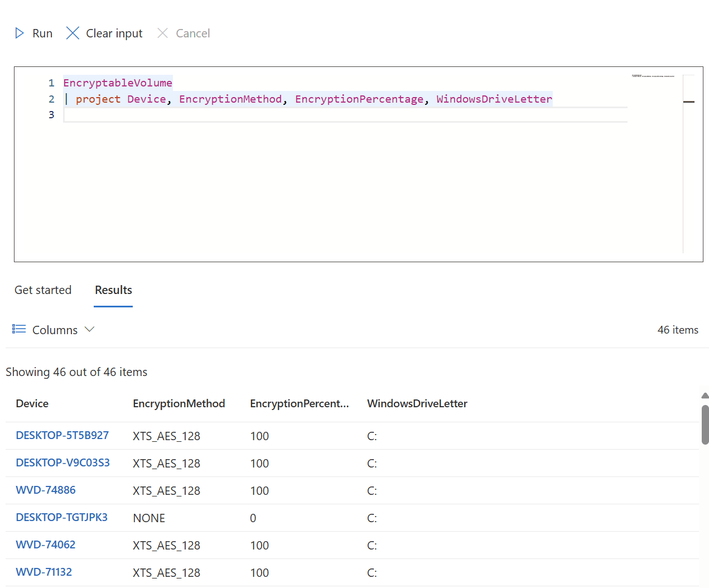Viewport: 709px width, 588px height.
Task: Sort by the EncryptionMethod column header
Action: 179,404
